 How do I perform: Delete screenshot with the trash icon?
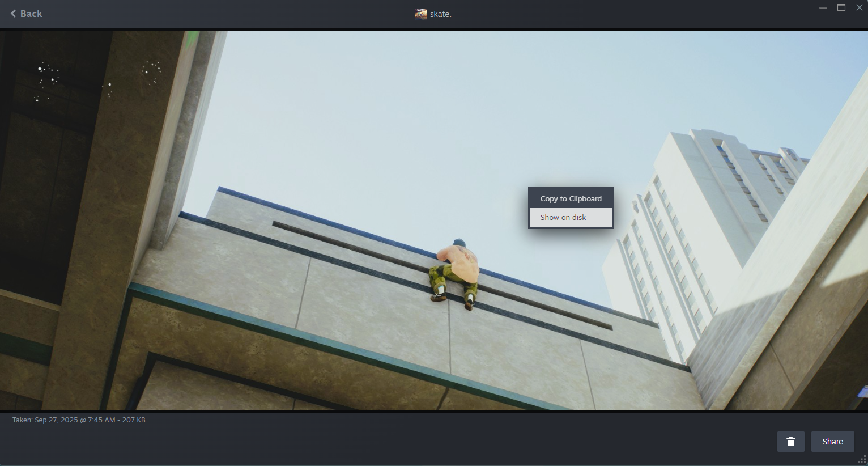pos(791,442)
